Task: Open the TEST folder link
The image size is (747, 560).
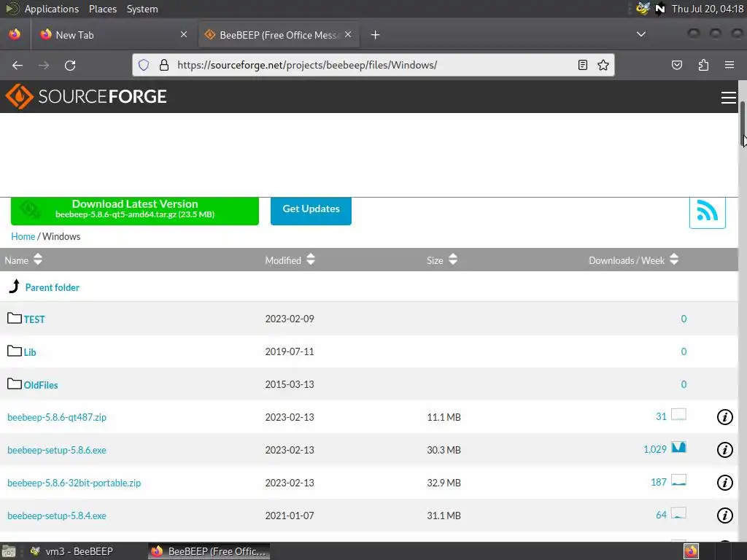Action: click(x=34, y=319)
